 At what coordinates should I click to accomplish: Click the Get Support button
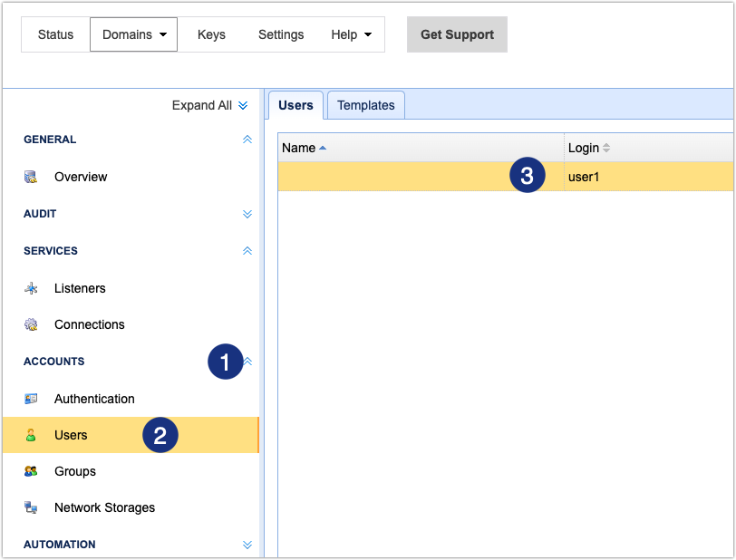pyautogui.click(x=457, y=34)
